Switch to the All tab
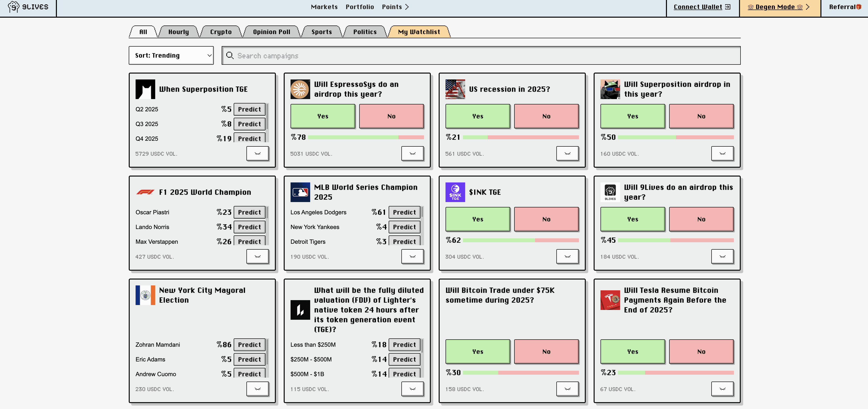This screenshot has height=409, width=868. point(143,32)
